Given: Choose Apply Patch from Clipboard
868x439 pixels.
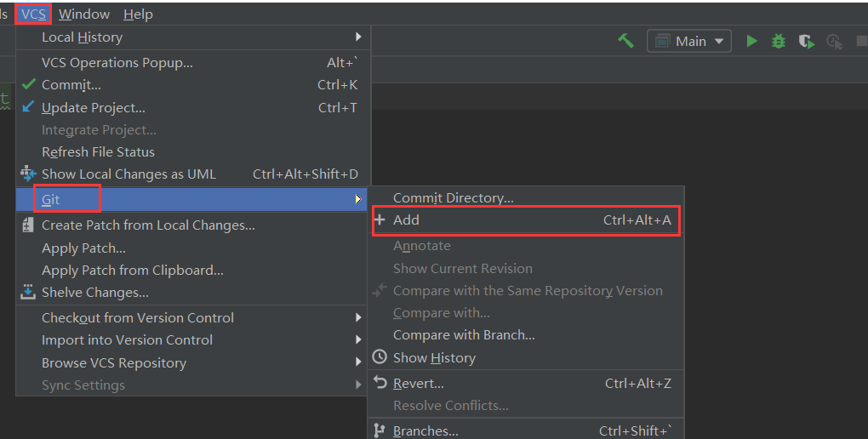Looking at the screenshot, I should pos(193,271).
